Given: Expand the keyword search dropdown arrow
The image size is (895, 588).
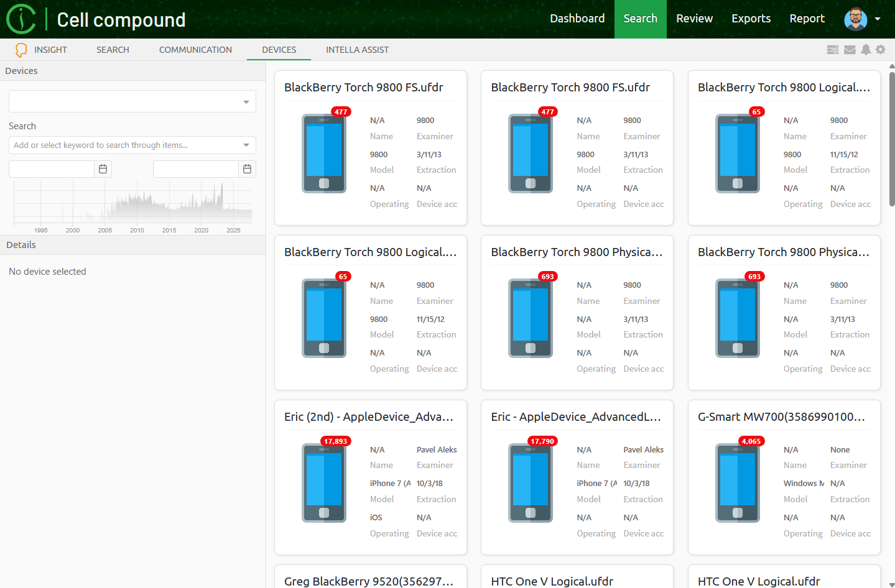Looking at the screenshot, I should (x=246, y=145).
